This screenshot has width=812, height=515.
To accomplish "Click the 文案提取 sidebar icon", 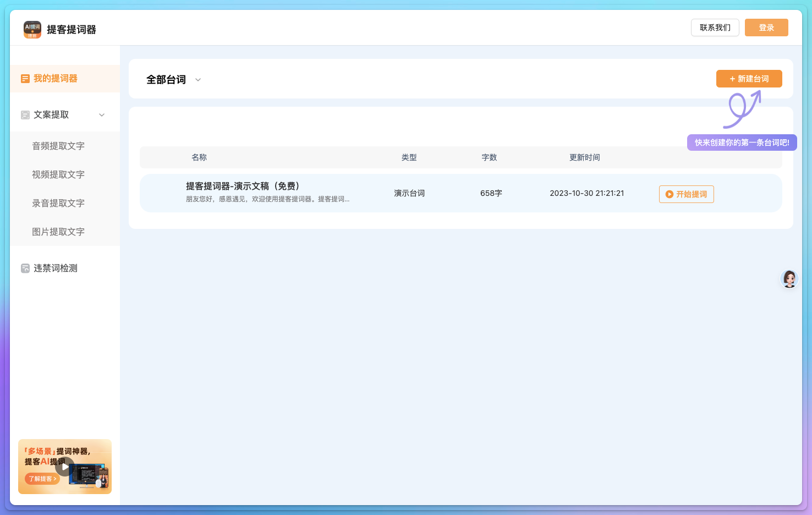I will tap(25, 115).
